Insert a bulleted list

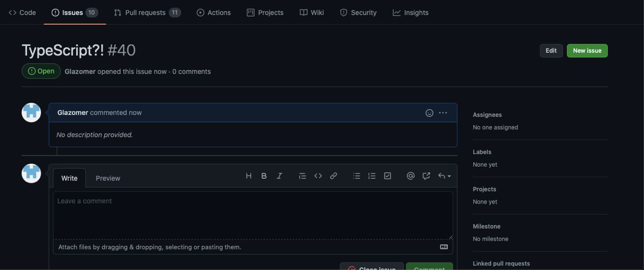click(x=357, y=176)
